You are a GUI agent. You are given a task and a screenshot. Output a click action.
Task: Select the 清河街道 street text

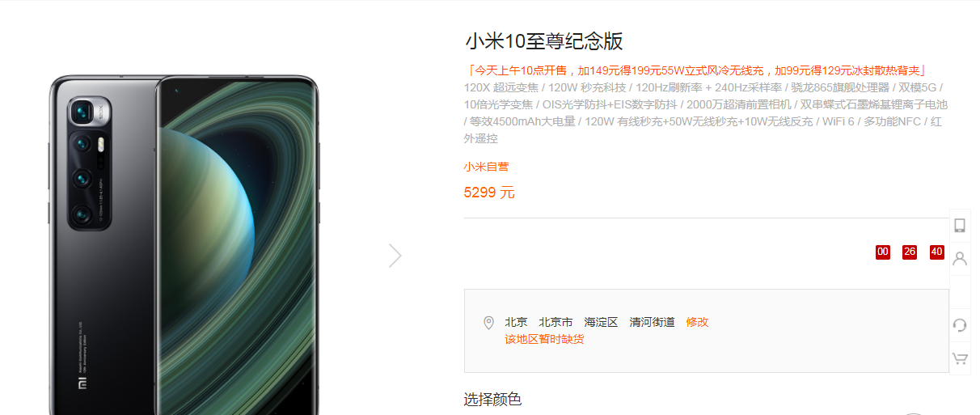click(x=652, y=322)
